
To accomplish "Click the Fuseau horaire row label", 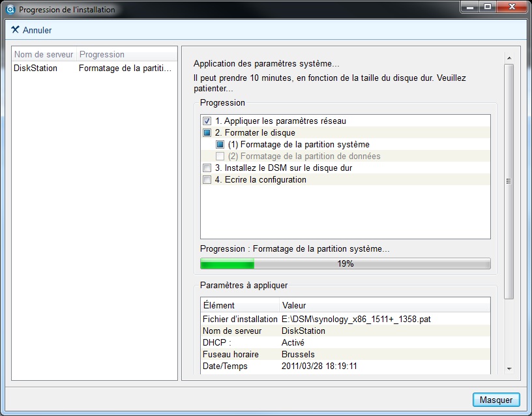I will [x=231, y=354].
